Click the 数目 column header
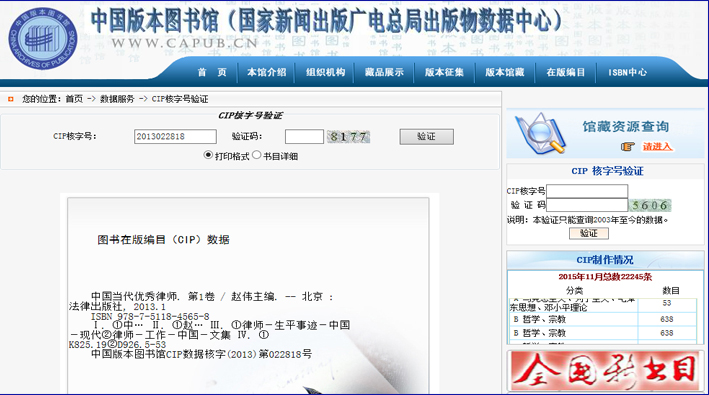 (671, 290)
